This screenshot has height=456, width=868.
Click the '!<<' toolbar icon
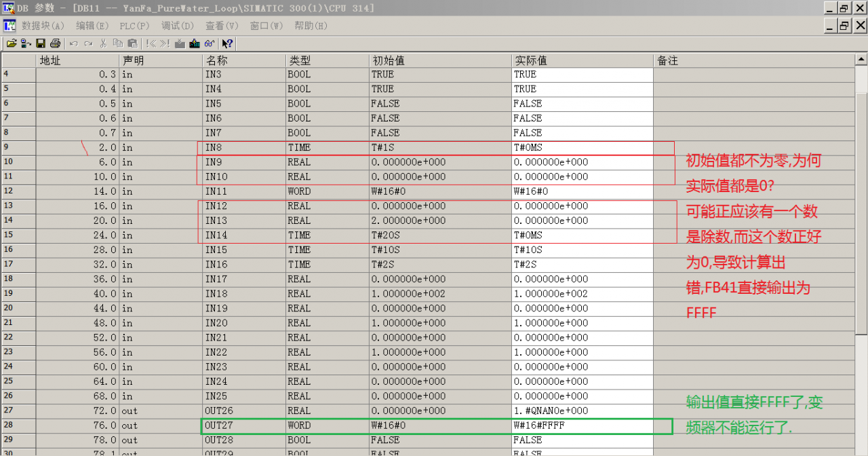(151, 43)
